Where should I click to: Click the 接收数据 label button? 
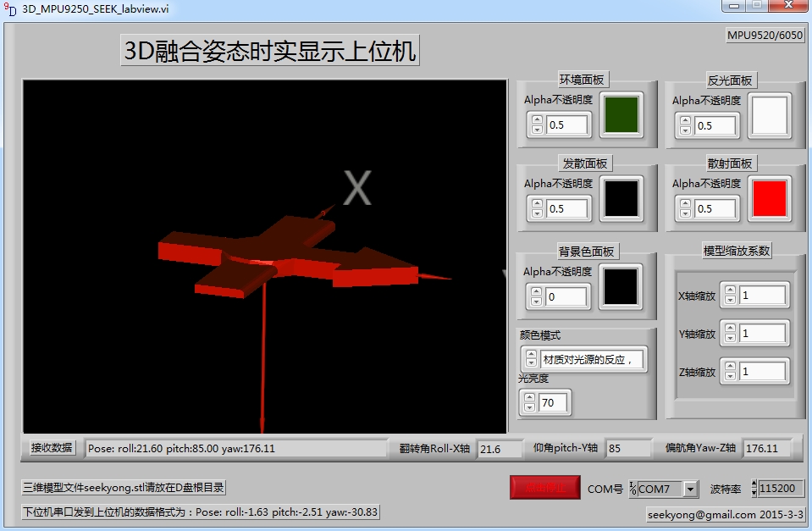coord(52,448)
